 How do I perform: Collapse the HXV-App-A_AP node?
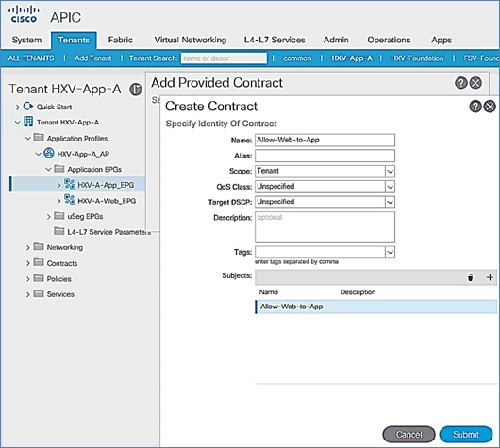tap(38, 154)
